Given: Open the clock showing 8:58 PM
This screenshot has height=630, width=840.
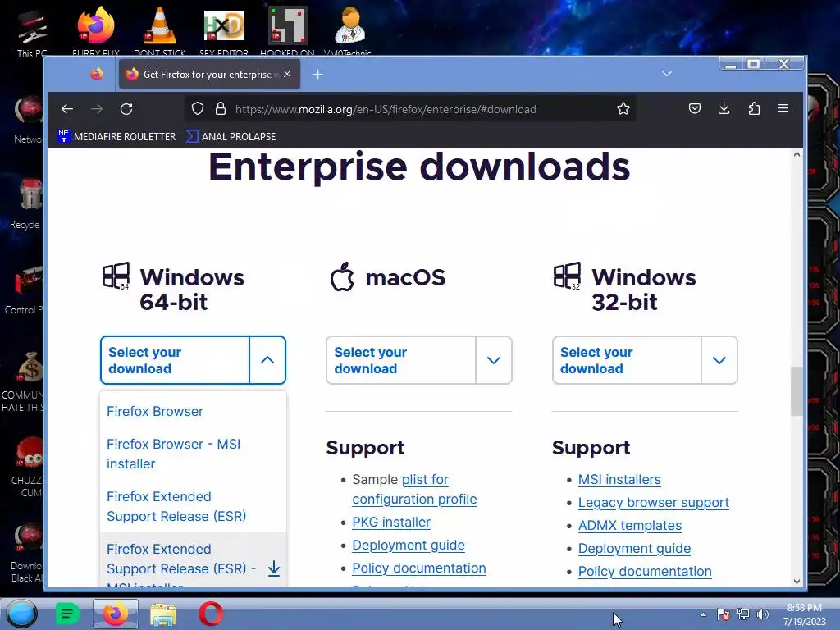Looking at the screenshot, I should (804, 614).
